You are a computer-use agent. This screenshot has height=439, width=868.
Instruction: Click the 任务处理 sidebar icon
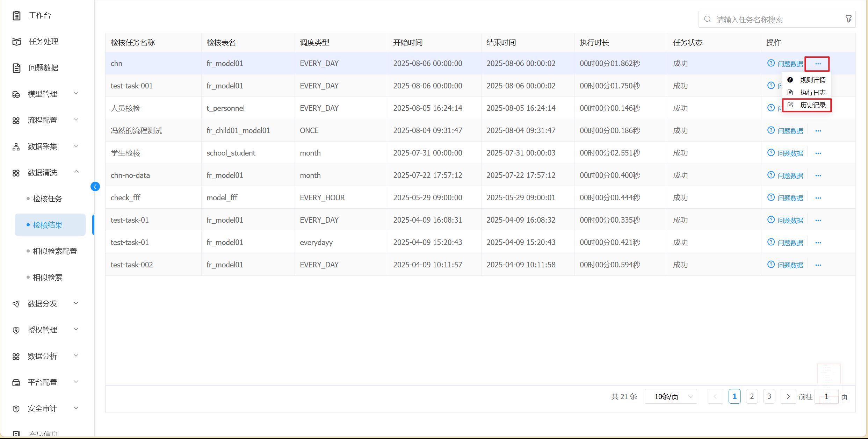(16, 42)
